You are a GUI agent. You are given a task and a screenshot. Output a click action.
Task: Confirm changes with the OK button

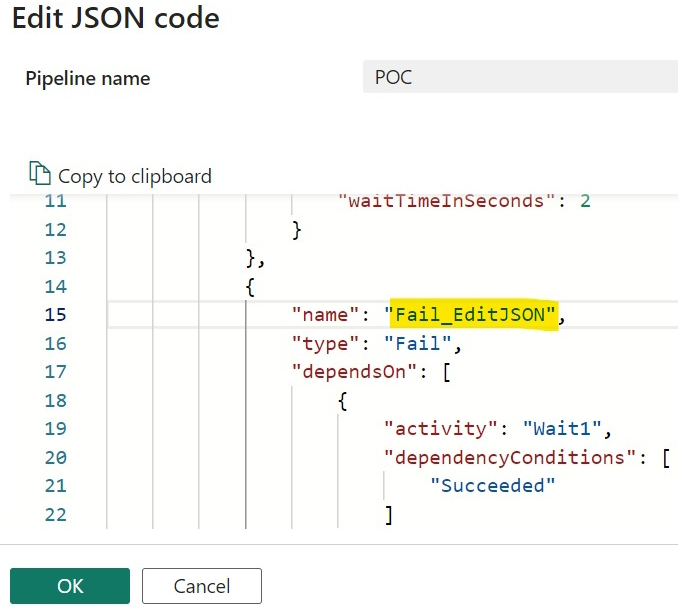tap(70, 586)
